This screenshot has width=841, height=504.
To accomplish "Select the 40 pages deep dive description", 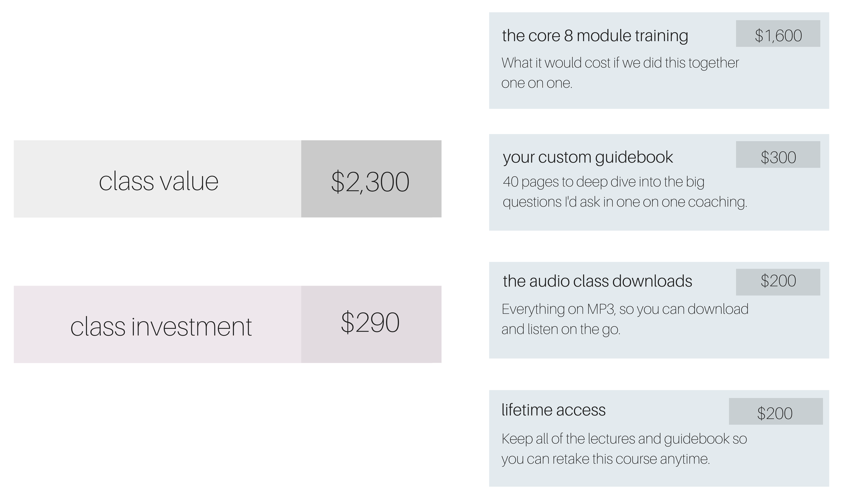I will click(625, 192).
